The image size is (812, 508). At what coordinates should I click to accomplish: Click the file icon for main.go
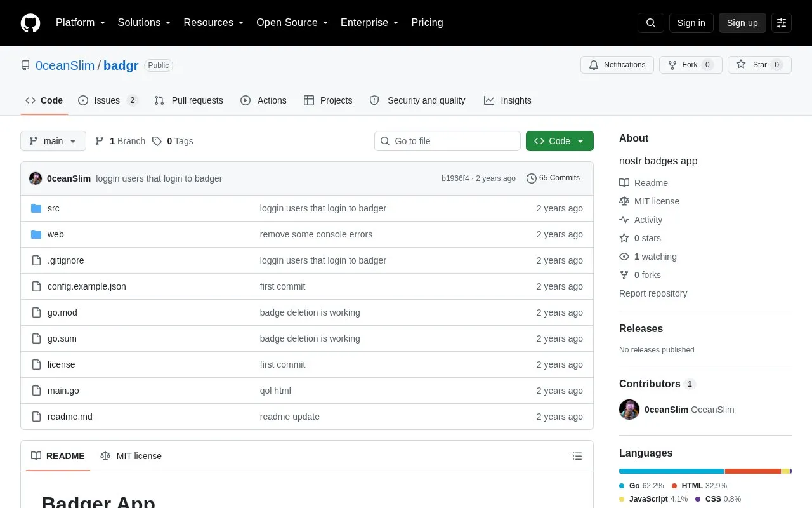(36, 391)
